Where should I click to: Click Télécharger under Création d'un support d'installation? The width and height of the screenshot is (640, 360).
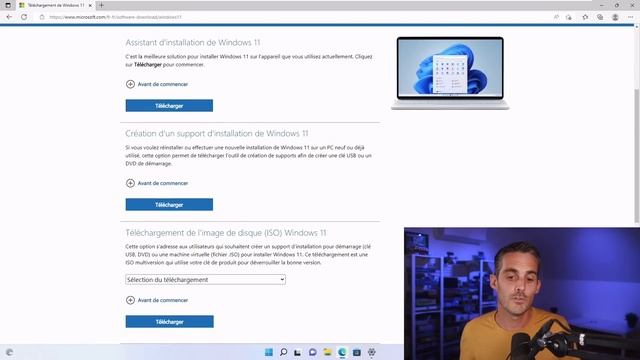(169, 204)
